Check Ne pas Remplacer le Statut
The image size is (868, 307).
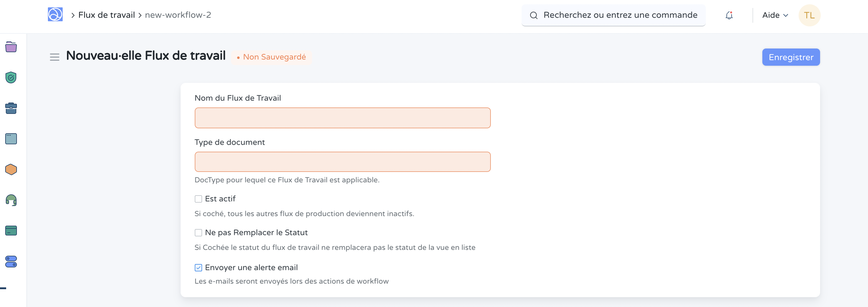click(x=198, y=233)
